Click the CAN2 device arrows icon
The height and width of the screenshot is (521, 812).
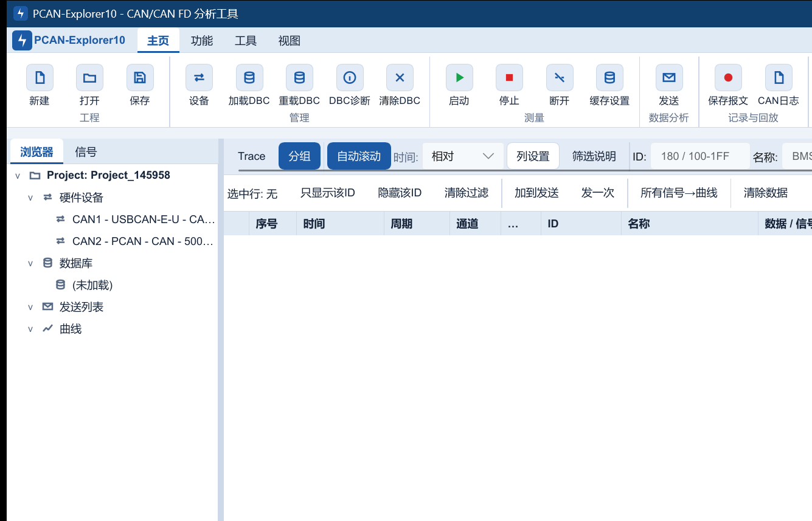[60, 241]
